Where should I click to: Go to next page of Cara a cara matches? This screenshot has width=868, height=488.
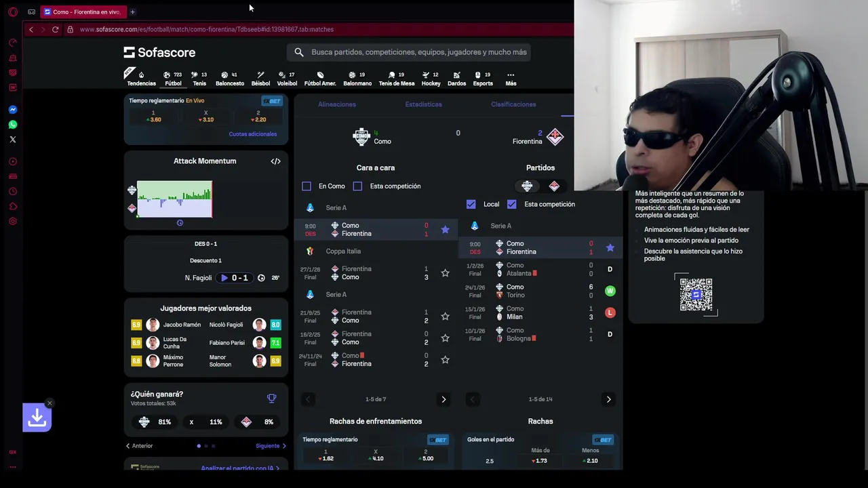click(x=443, y=399)
